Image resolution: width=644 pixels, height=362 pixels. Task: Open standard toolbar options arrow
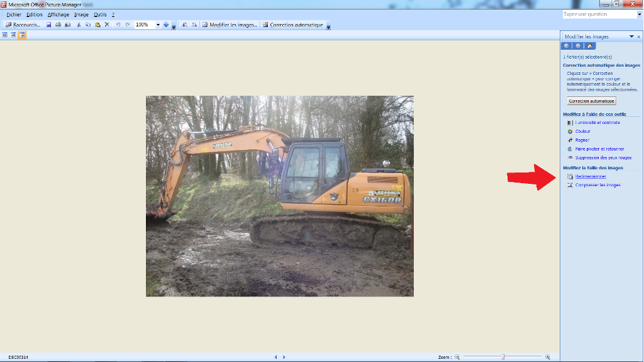click(x=174, y=27)
